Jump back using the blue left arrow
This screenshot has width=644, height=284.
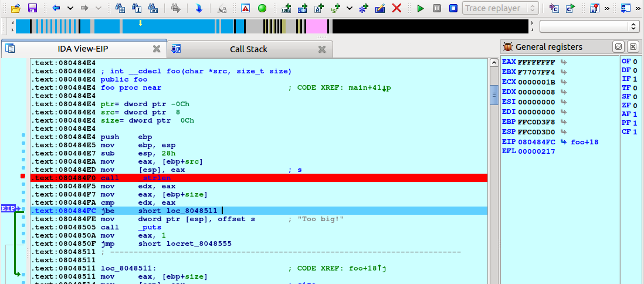pyautogui.click(x=56, y=8)
